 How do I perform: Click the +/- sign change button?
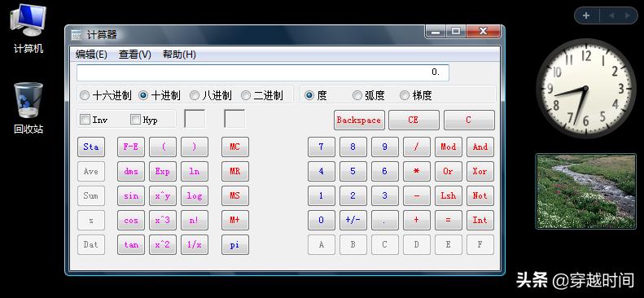[353, 221]
